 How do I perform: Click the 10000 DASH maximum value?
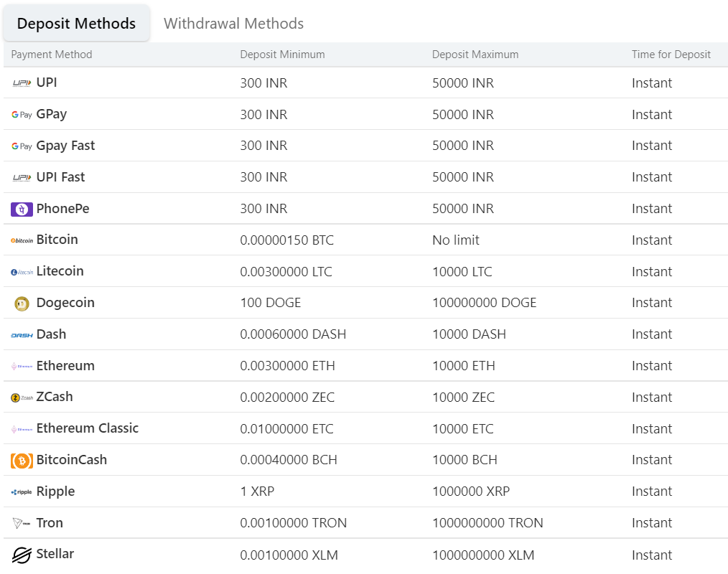pyautogui.click(x=469, y=334)
